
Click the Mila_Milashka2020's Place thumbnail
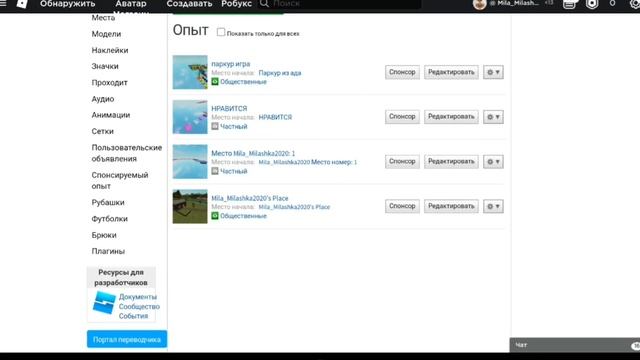point(190,206)
